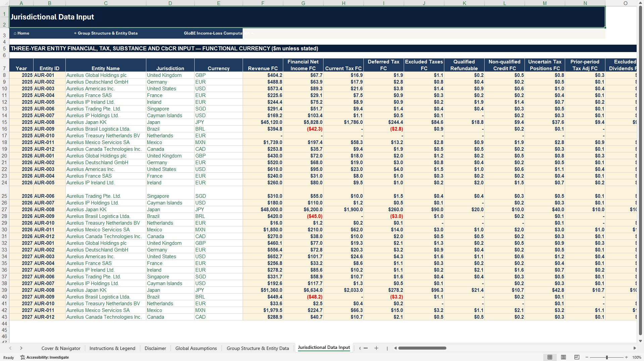The height and width of the screenshot is (361, 644).
Task: Select 2026 Ireland net income $80.0 cell
Action: [303, 183]
